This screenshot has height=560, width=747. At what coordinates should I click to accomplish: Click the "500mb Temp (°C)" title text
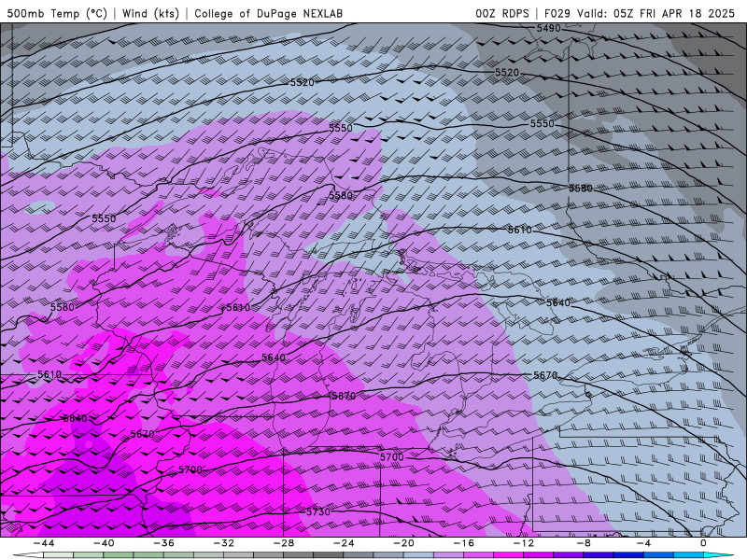tap(57, 13)
